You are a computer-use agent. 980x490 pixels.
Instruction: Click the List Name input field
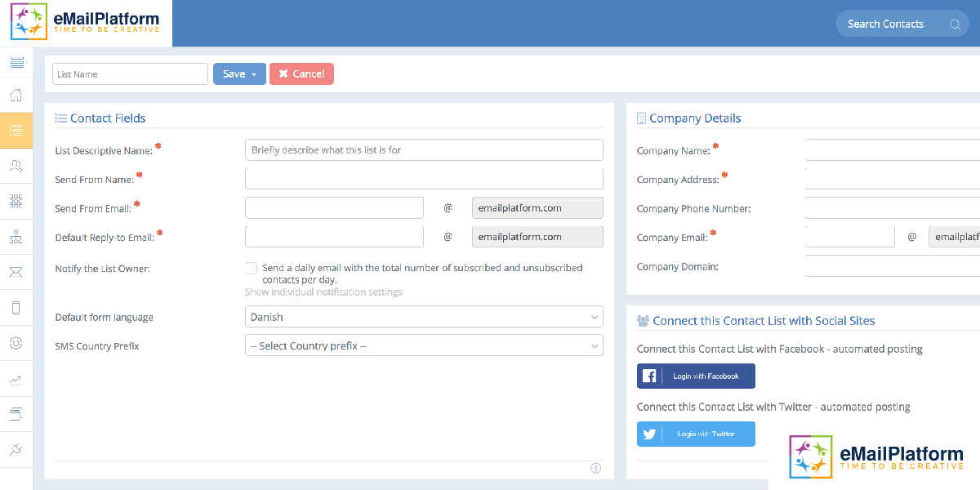pos(129,73)
